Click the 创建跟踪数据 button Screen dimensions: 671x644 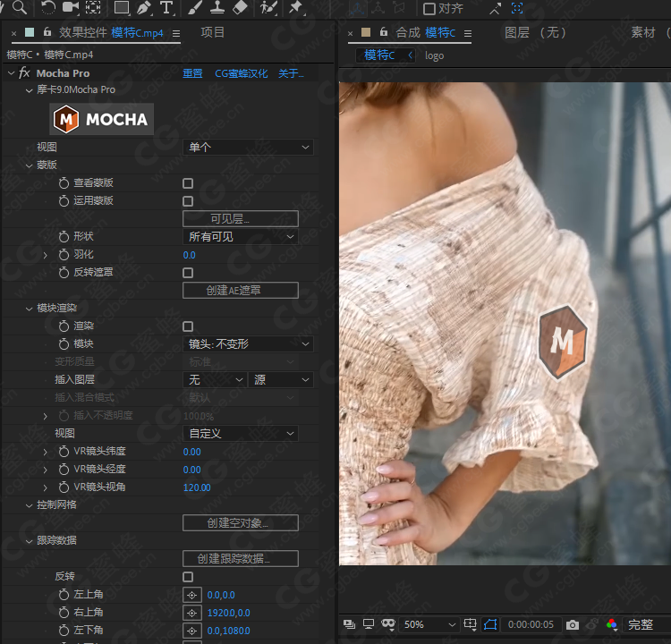pos(241,558)
